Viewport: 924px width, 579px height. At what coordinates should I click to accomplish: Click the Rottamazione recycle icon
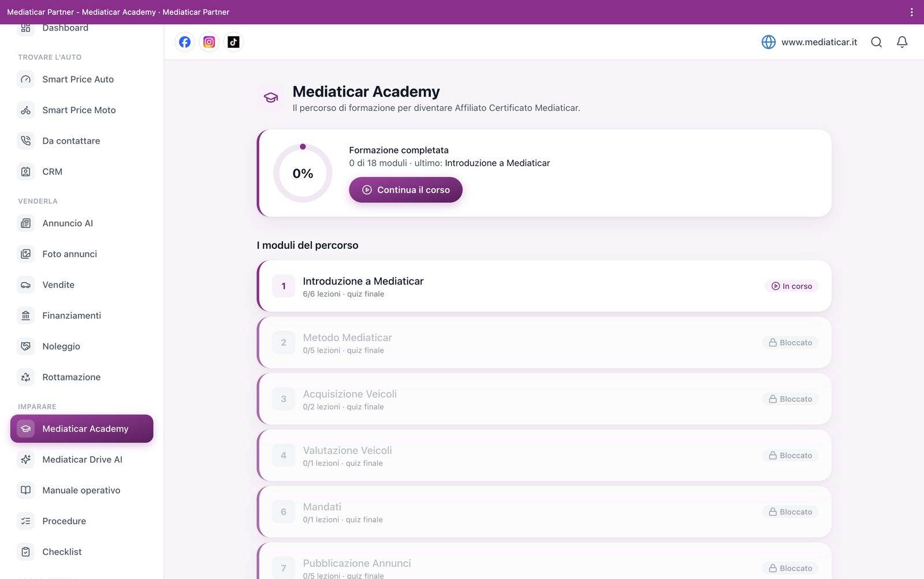point(26,377)
